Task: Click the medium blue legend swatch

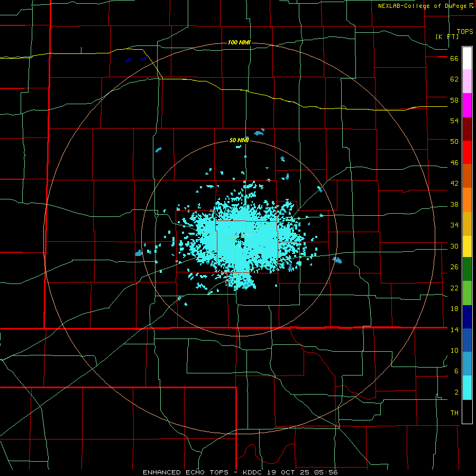Action: click(x=467, y=340)
